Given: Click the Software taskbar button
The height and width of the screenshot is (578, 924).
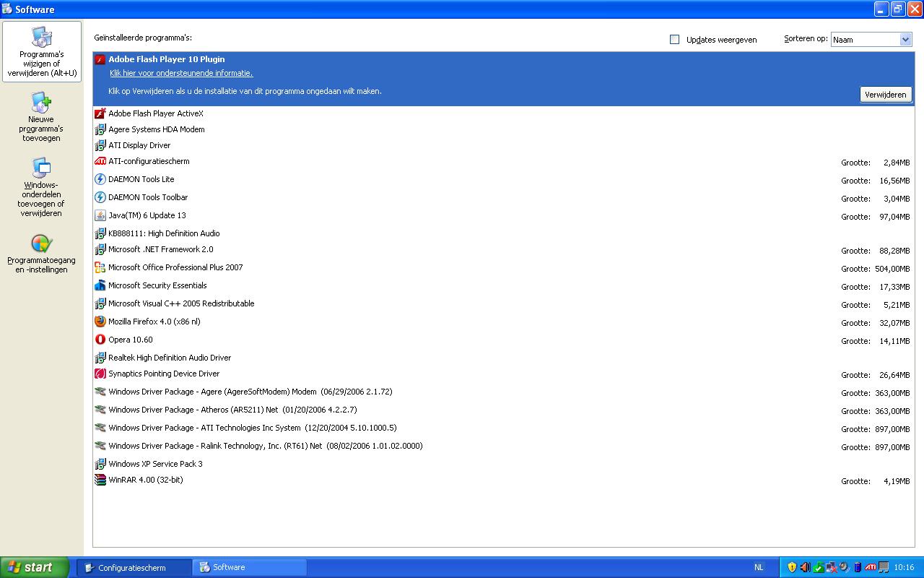Looking at the screenshot, I should (x=250, y=567).
